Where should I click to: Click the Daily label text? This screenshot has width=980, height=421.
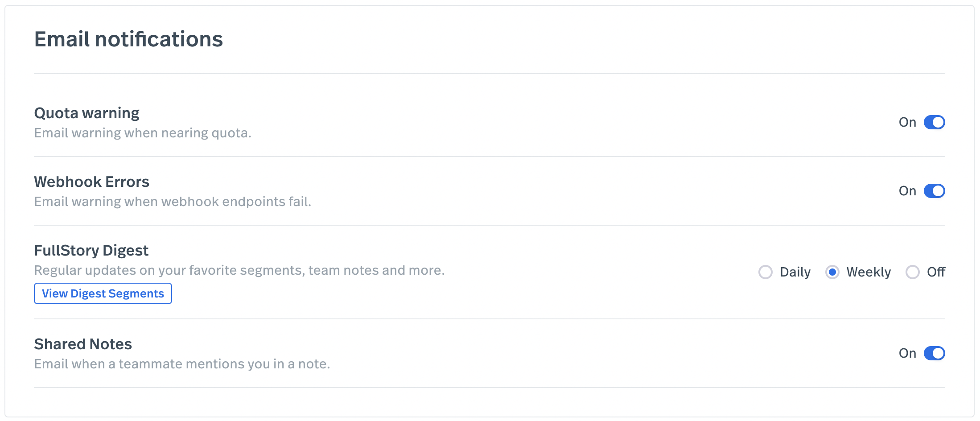pyautogui.click(x=795, y=272)
